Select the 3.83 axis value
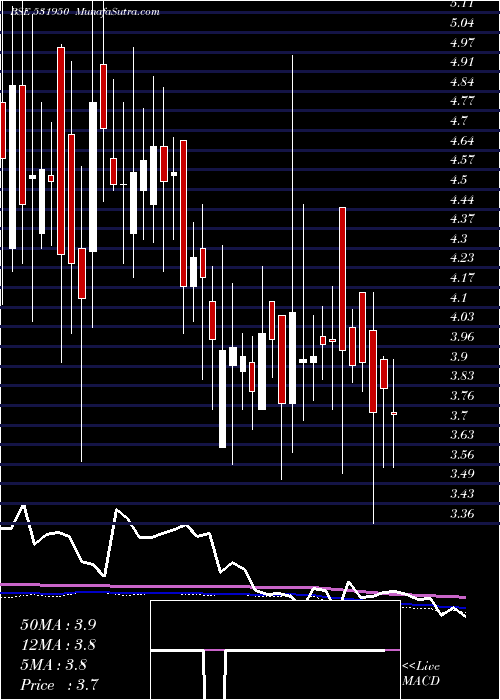The width and height of the screenshot is (500, 700). 462,375
